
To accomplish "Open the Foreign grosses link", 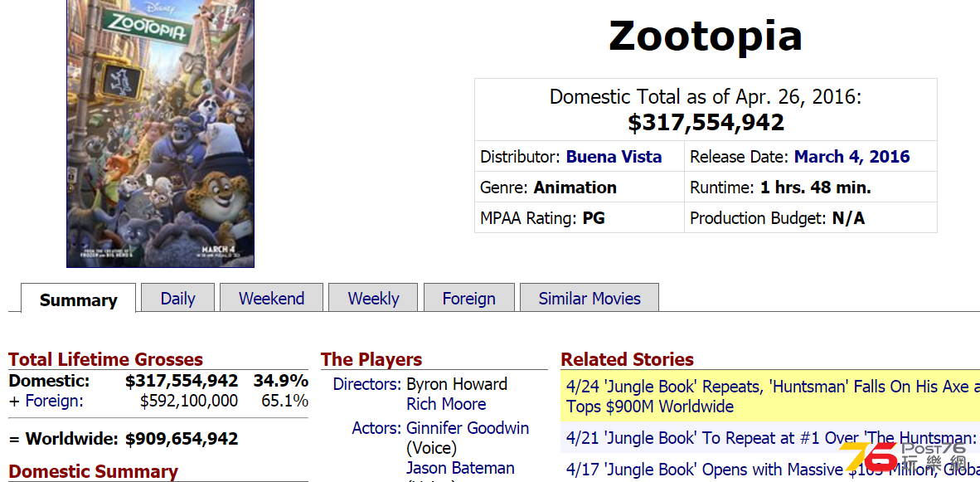I will point(54,401).
